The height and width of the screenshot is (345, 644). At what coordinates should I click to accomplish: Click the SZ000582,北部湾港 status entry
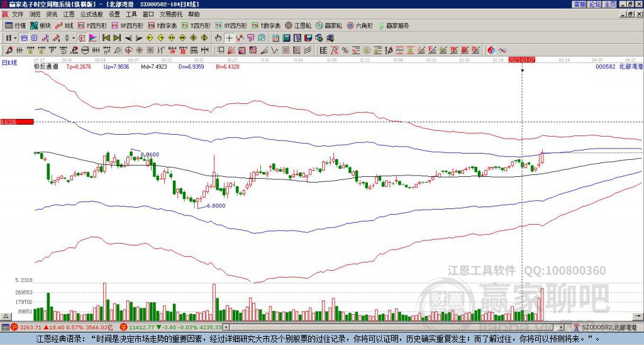(x=608, y=327)
